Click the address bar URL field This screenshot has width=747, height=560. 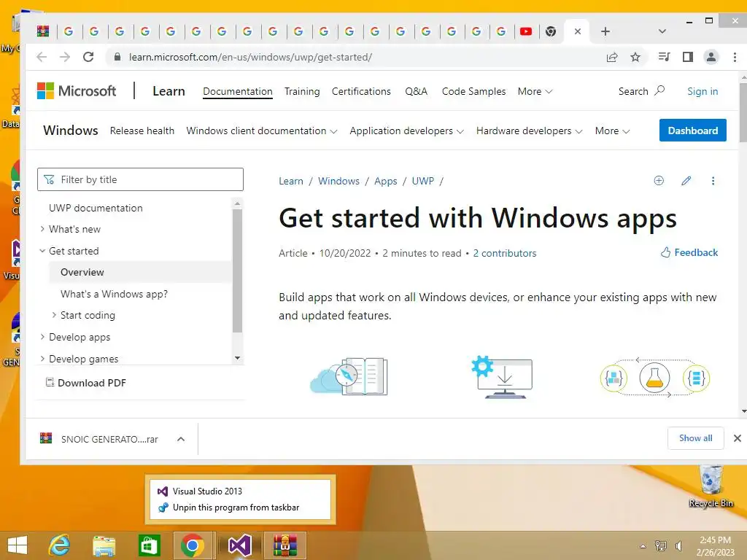352,57
